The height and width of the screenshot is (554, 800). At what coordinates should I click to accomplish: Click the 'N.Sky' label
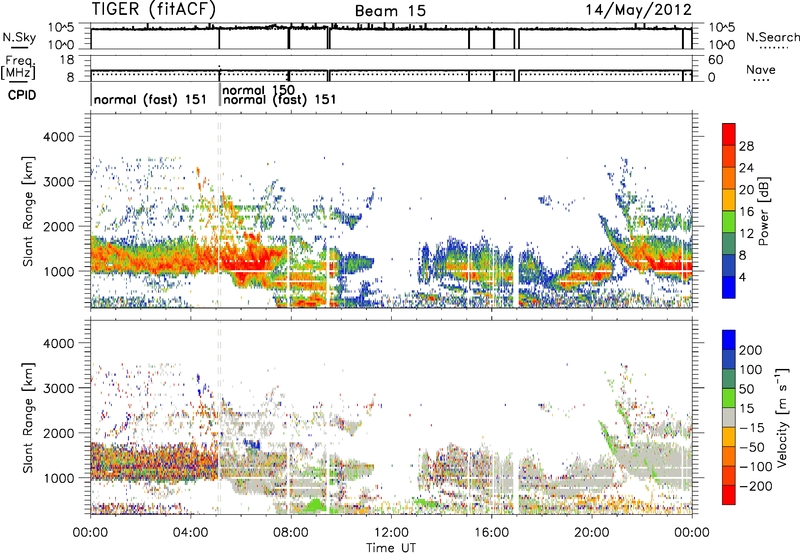click(19, 37)
